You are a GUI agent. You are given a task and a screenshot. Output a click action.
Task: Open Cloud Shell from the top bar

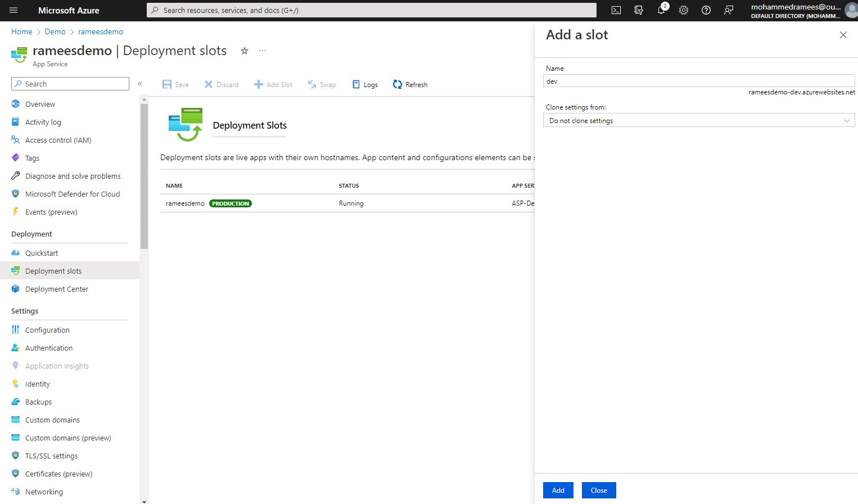tap(616, 10)
